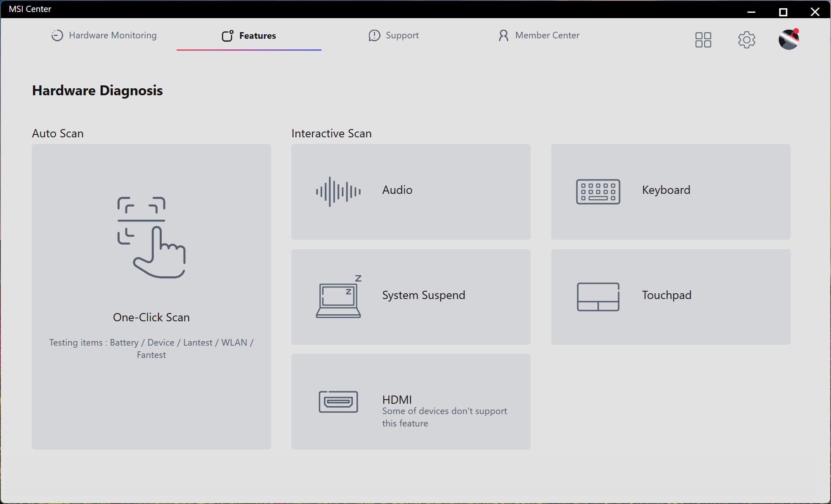This screenshot has width=831, height=504.
Task: Click the audio waveform icon
Action: (338, 191)
